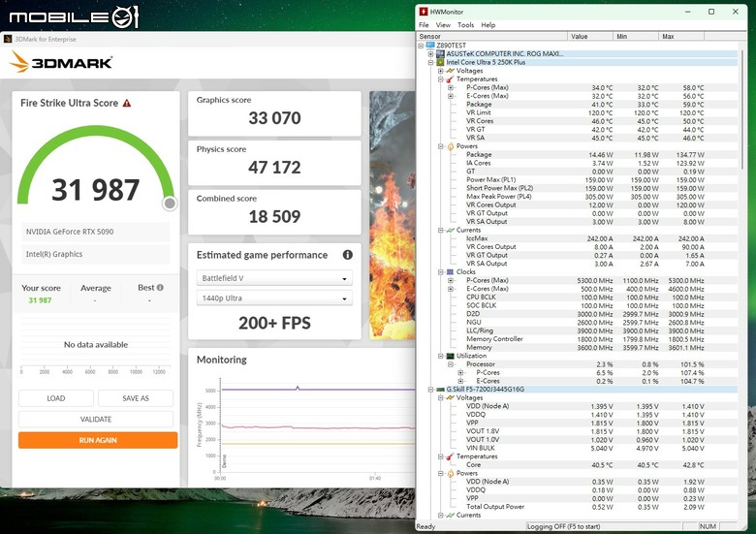Collapse the Intel Core Ultra 5 250K Plus node
The width and height of the screenshot is (756, 534).
(x=430, y=63)
